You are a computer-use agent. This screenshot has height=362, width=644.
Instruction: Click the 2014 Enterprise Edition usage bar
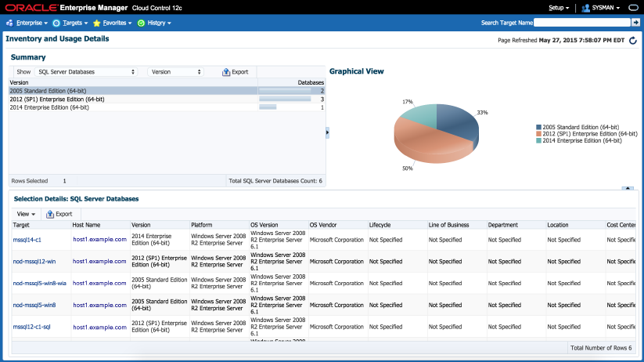click(x=268, y=107)
